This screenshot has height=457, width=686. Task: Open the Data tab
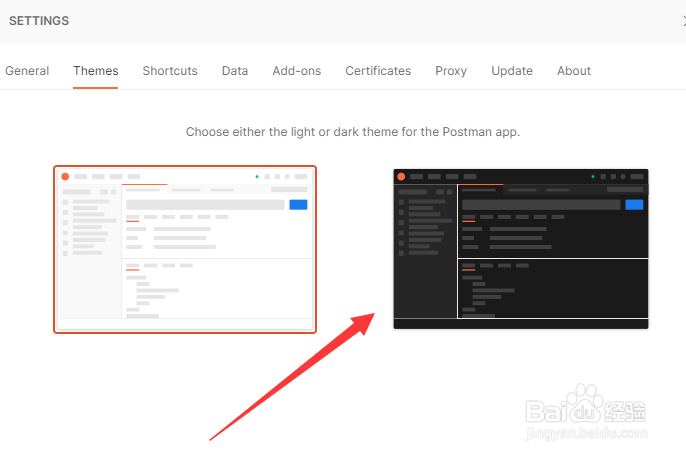tap(235, 71)
